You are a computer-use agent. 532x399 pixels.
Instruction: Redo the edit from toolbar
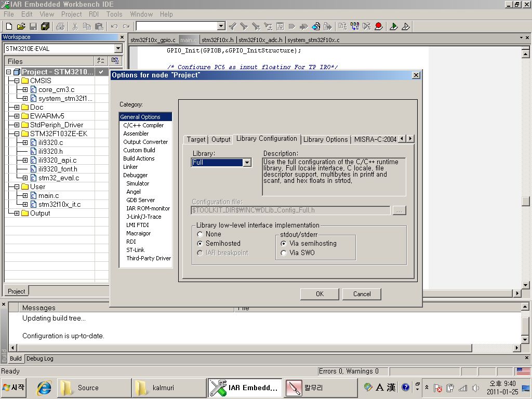coord(126,26)
